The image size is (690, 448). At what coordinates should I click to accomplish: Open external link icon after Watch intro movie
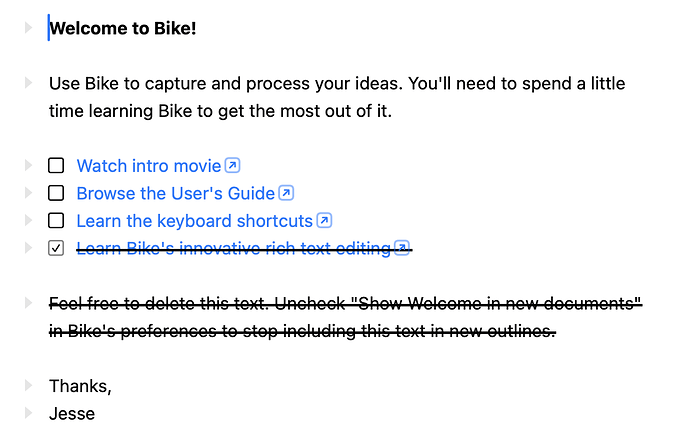click(232, 165)
